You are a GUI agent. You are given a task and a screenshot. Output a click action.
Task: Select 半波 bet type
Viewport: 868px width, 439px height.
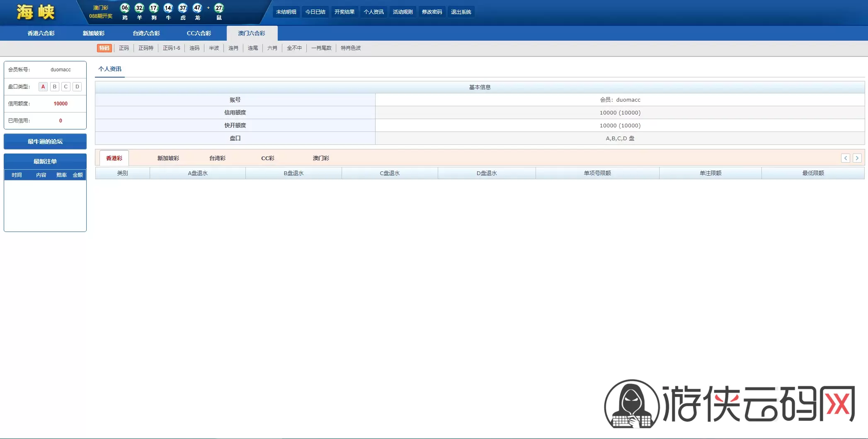tap(214, 48)
